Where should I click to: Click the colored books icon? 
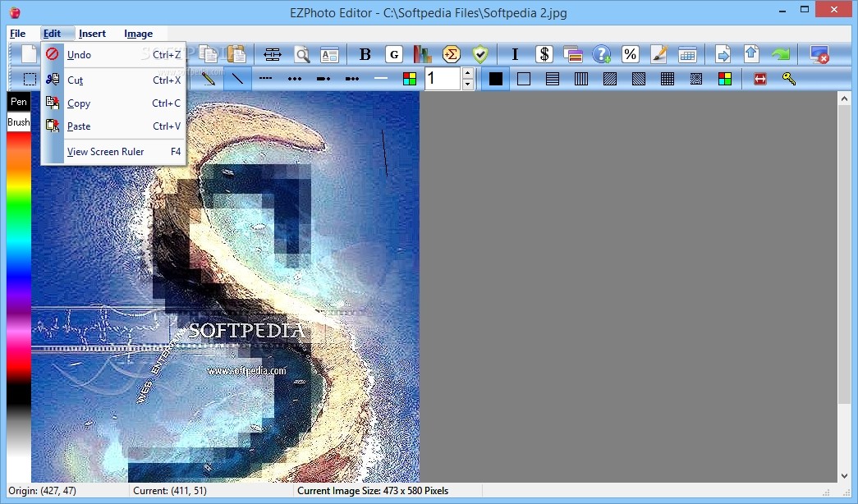(423, 54)
